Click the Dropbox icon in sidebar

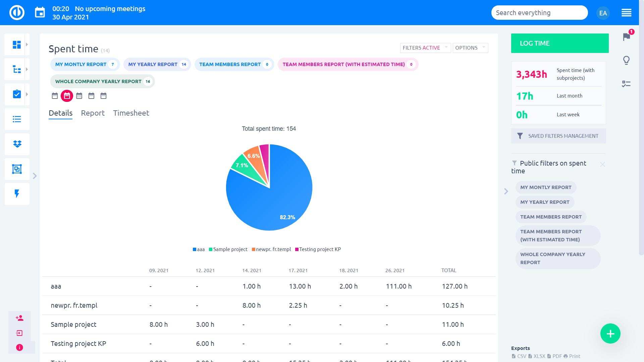17,144
